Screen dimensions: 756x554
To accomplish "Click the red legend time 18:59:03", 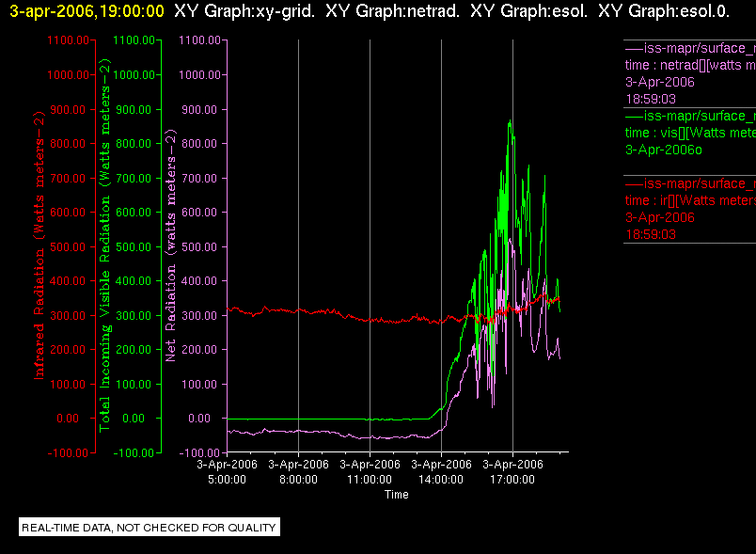I will [651, 234].
